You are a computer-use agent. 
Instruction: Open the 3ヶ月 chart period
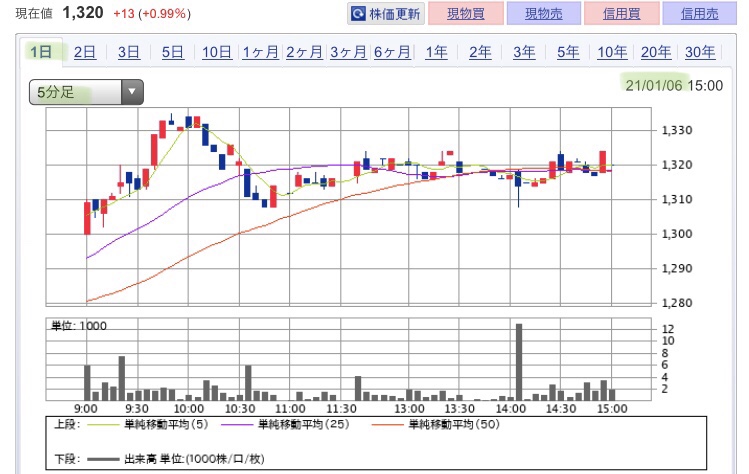click(349, 52)
